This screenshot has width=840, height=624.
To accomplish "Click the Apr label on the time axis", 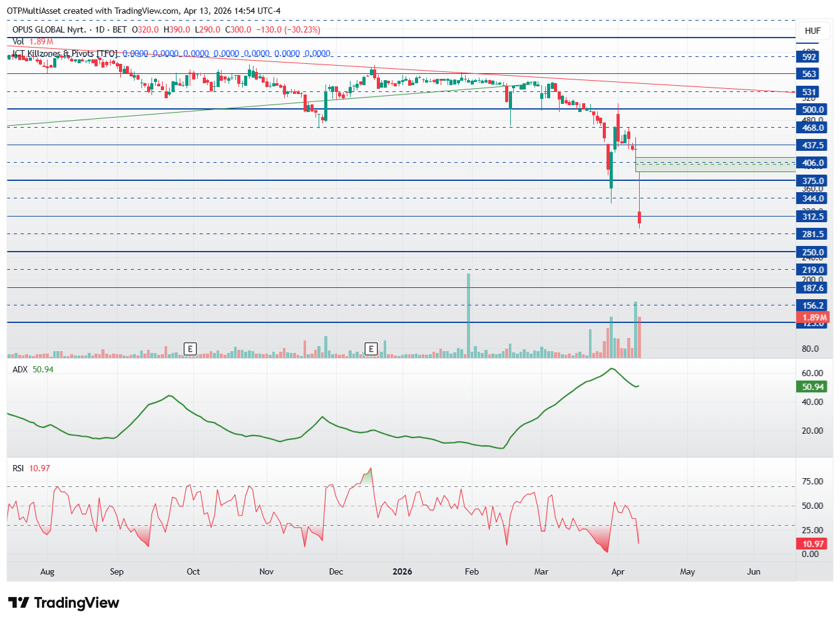I will 618,571.
